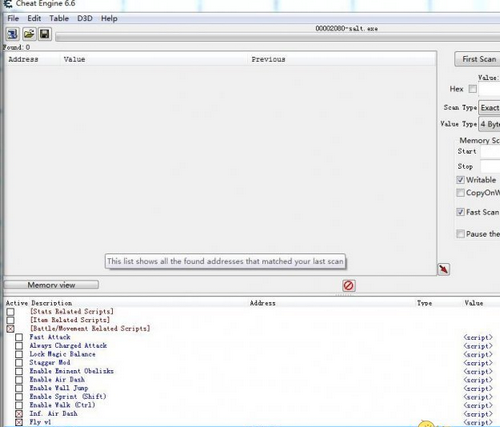500x427 pixels.
Task: Enable the Fast Attack script checkbox
Action: (19, 337)
